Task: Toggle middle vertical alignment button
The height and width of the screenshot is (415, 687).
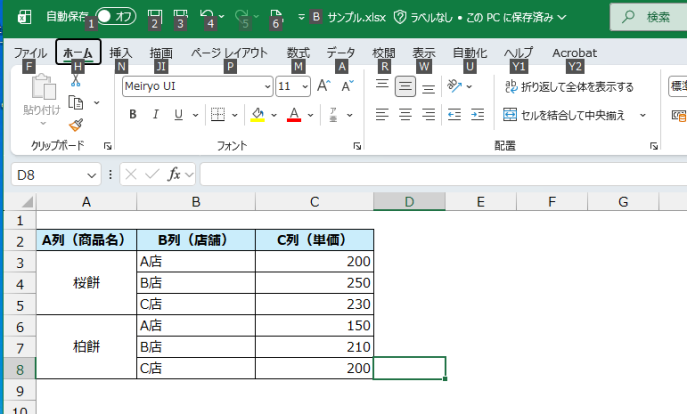Action: pyautogui.click(x=405, y=87)
